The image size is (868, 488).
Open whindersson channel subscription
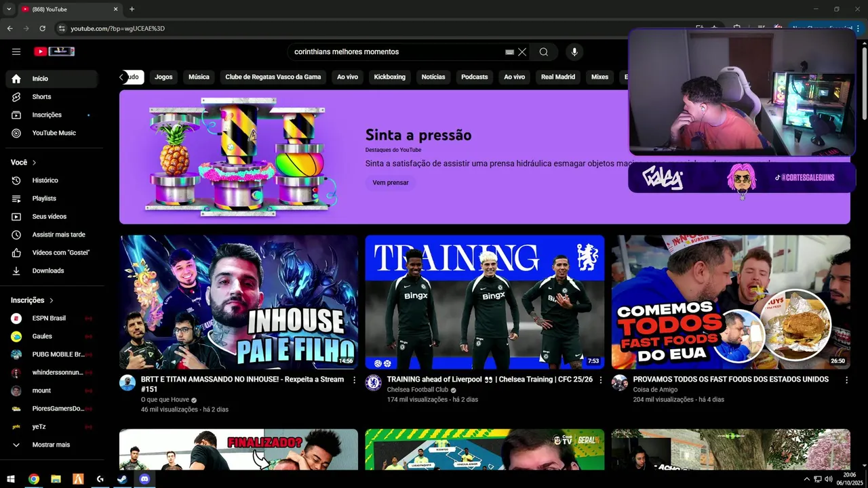coord(52,373)
